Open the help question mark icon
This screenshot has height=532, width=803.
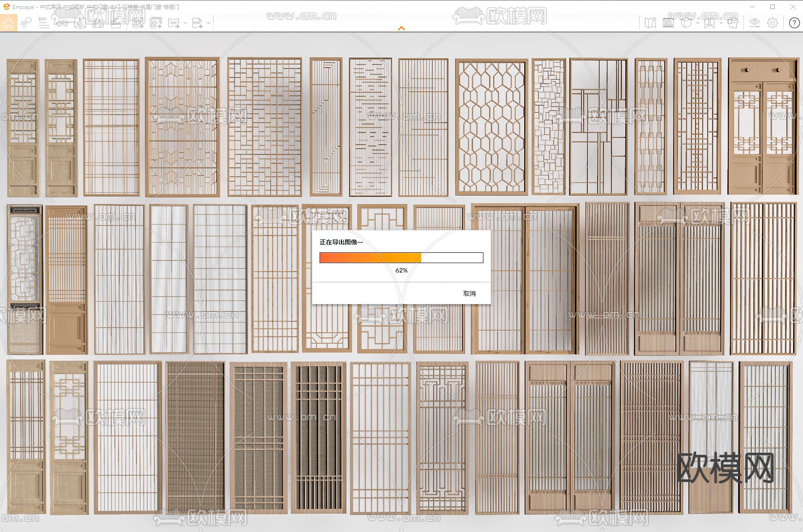[794, 23]
